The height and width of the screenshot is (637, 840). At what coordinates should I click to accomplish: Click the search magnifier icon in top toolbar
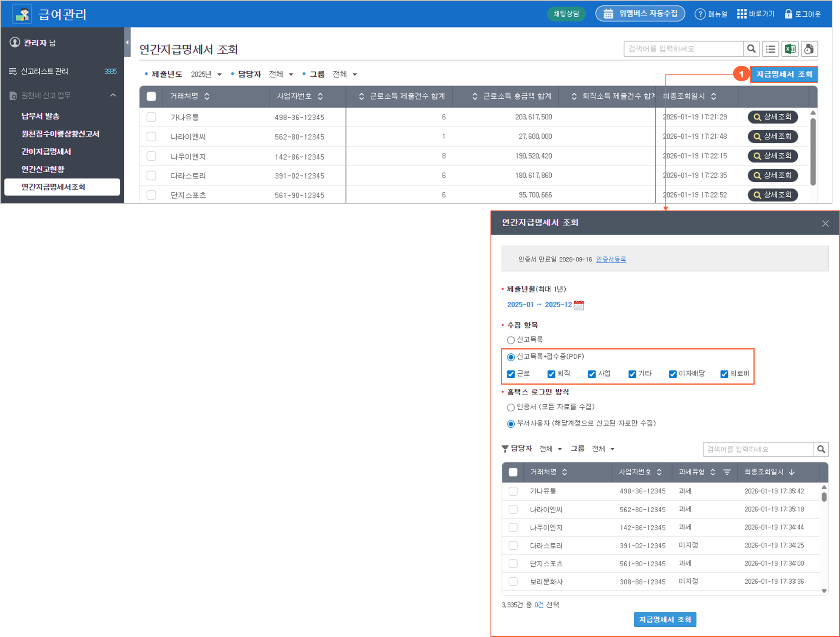point(751,49)
